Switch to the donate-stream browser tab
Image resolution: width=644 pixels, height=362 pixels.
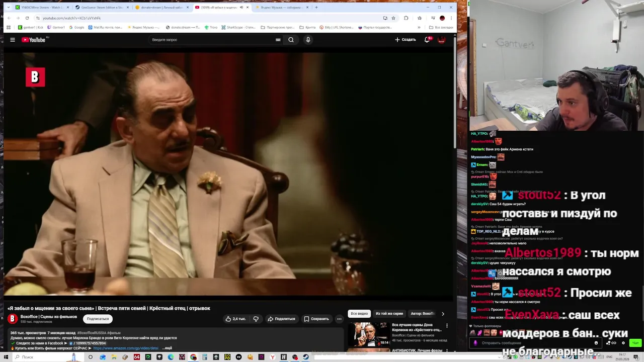click(162, 8)
